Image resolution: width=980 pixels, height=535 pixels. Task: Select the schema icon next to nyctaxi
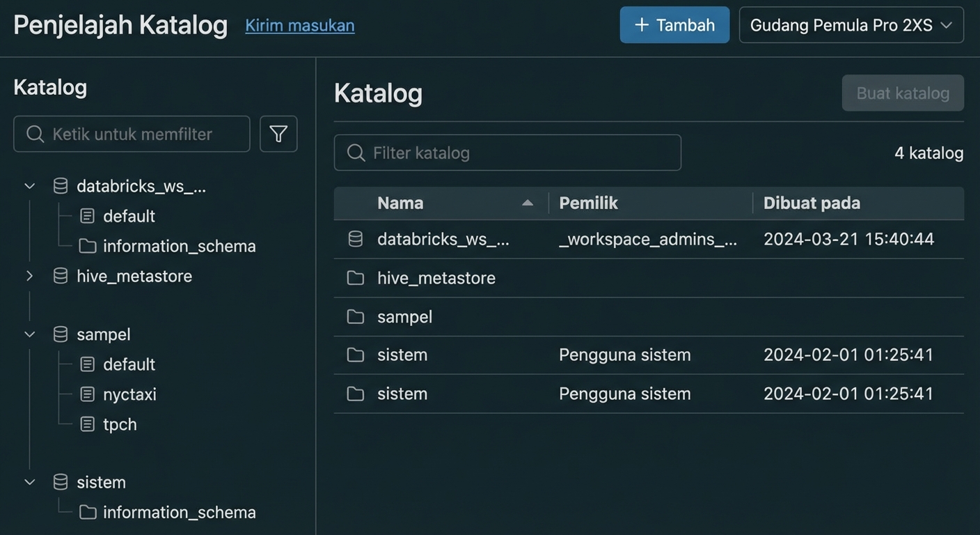point(86,394)
